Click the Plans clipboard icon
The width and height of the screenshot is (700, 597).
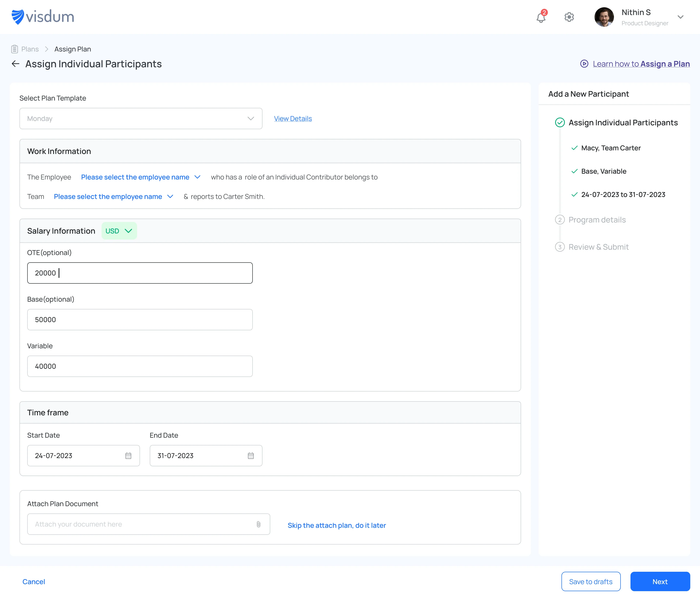(15, 49)
